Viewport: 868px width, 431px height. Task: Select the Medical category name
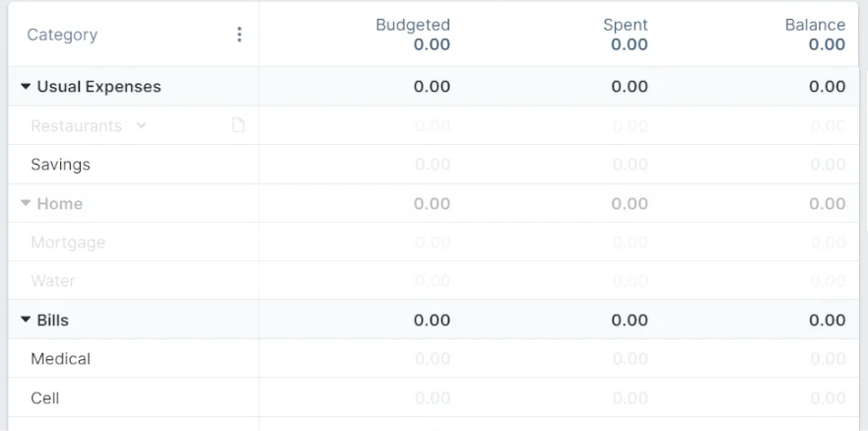tap(60, 359)
